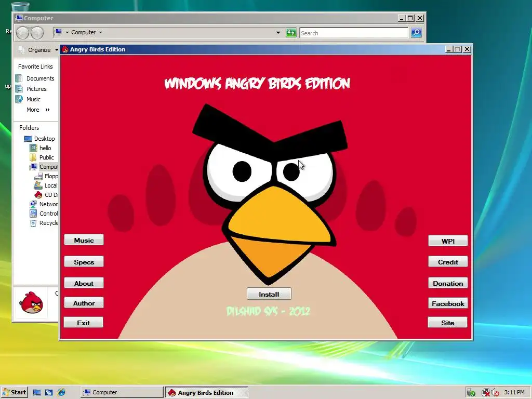Screen dimensions: 532x399
Task: Open the Author button
Action: pyautogui.click(x=84, y=303)
